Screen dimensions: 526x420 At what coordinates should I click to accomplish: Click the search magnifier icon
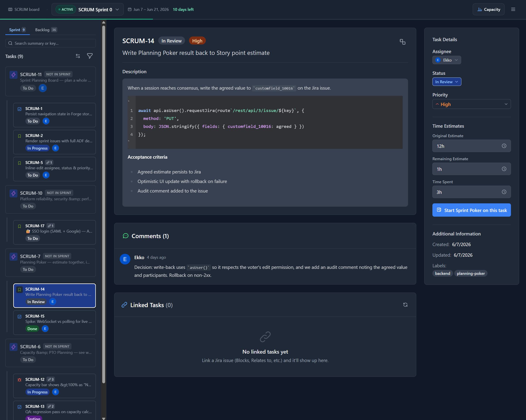click(x=10, y=43)
